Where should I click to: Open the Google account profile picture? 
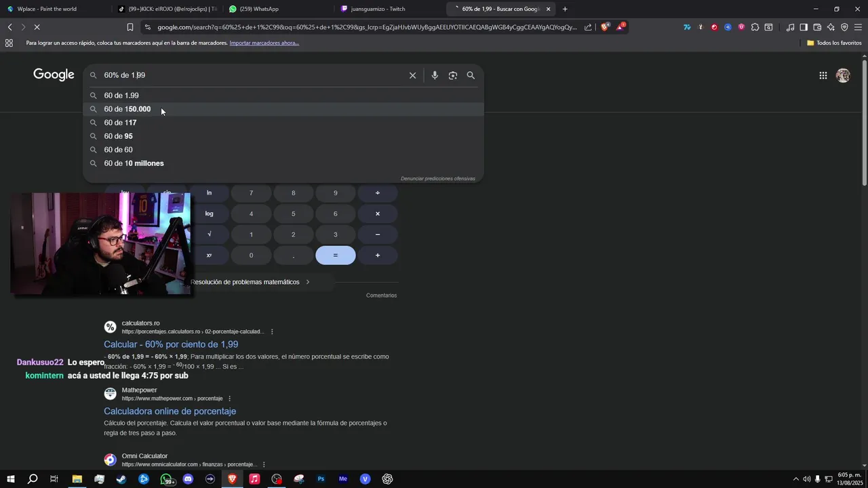pos(843,75)
